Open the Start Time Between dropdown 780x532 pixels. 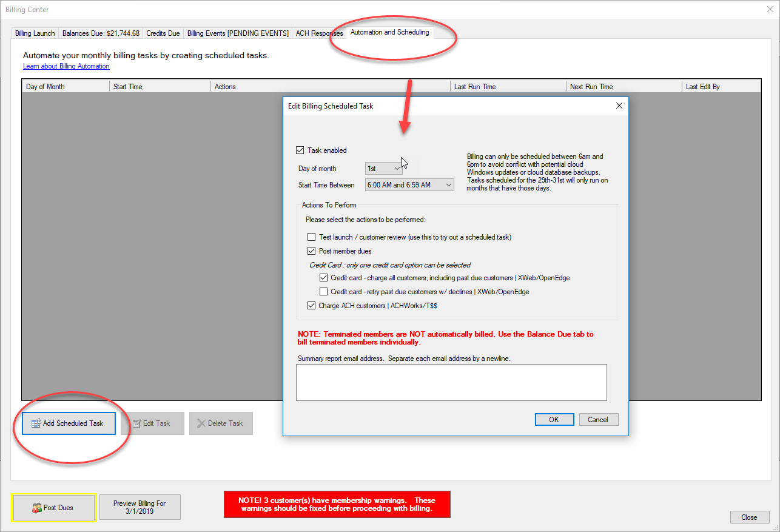tap(409, 184)
